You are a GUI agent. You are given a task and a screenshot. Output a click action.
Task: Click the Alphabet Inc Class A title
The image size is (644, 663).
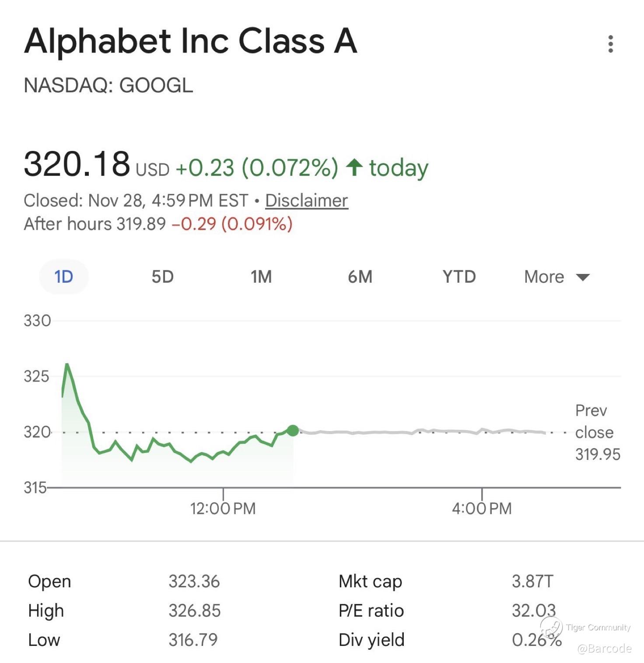(x=191, y=42)
